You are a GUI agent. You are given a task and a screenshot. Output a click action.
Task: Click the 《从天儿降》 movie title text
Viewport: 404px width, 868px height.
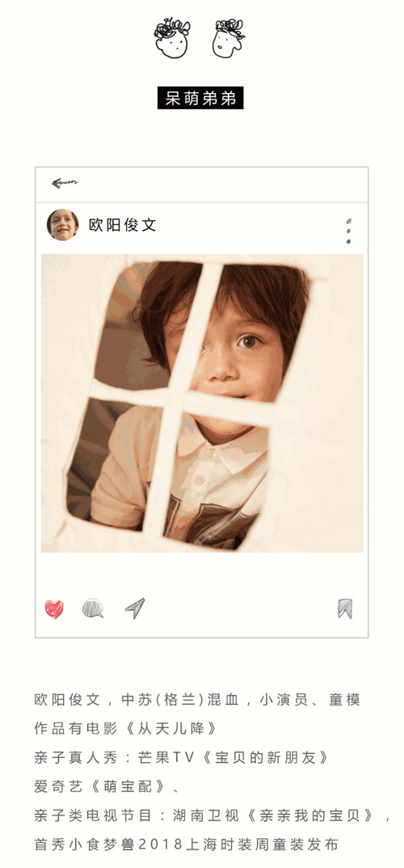171,729
